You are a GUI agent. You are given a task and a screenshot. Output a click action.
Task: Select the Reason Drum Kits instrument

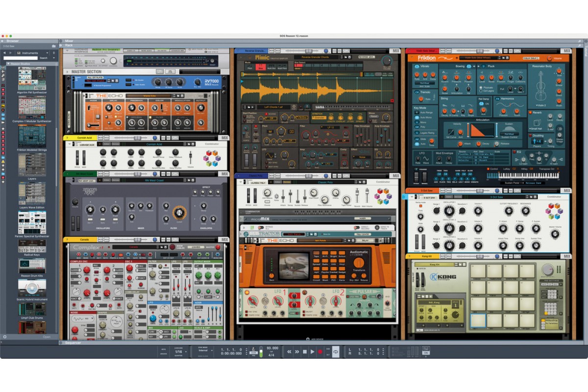[x=32, y=266]
